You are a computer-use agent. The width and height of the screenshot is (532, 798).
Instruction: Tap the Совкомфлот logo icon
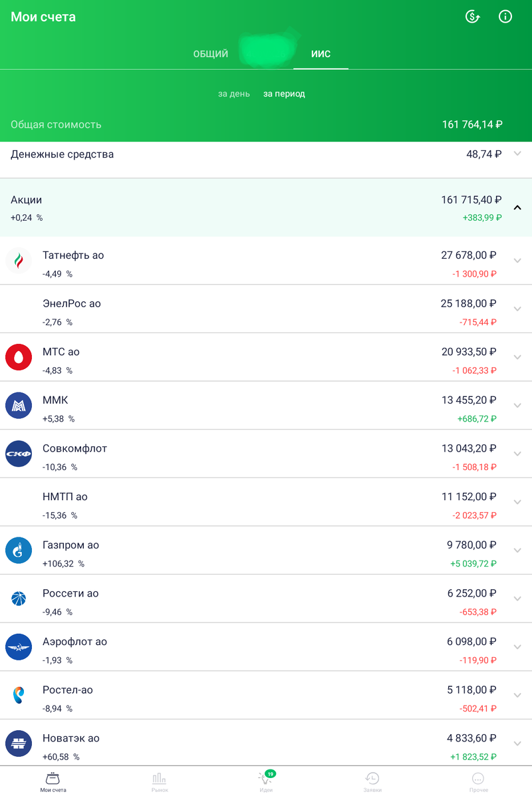(19, 454)
